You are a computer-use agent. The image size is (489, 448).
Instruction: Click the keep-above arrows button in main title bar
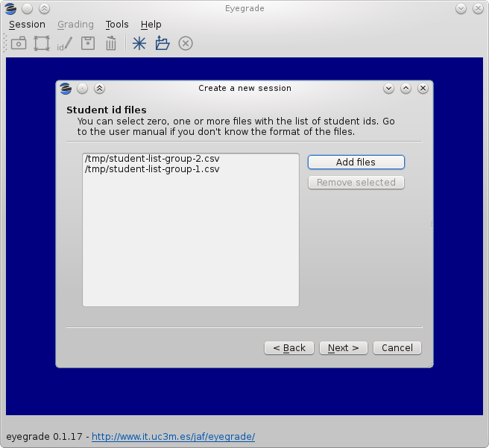click(44, 9)
